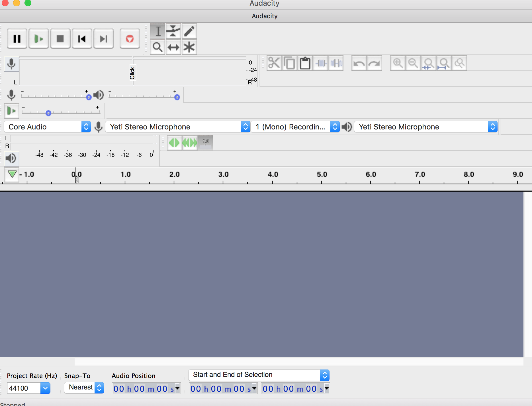Click the Silence audio icon
Screen dimensions: 532x406
pyautogui.click(x=336, y=63)
